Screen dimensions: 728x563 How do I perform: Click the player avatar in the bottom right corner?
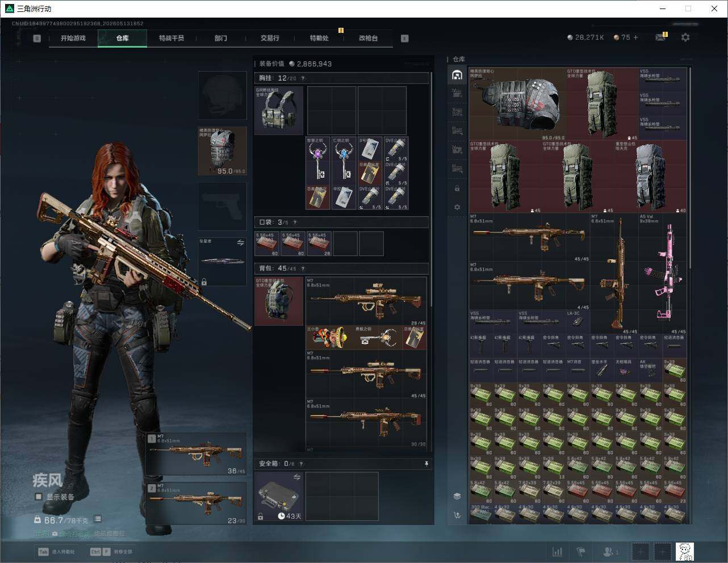click(685, 551)
